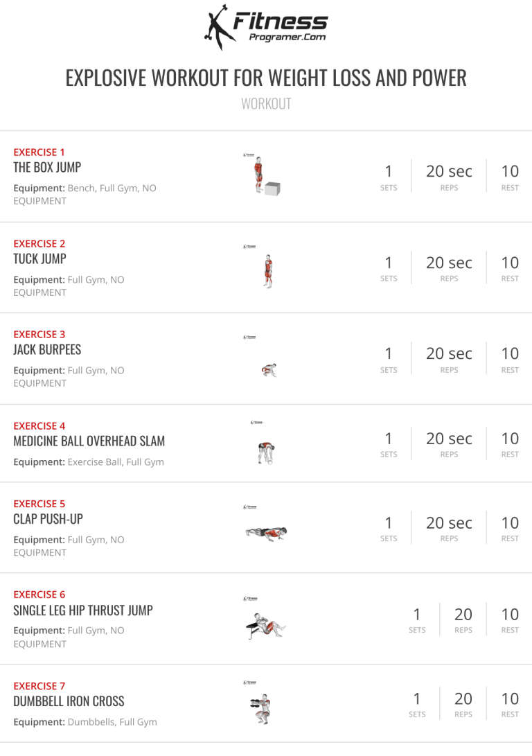Open SINGLE LEG HIP THRUST JUMP title
The width and height of the screenshot is (532, 756).
pos(83,610)
